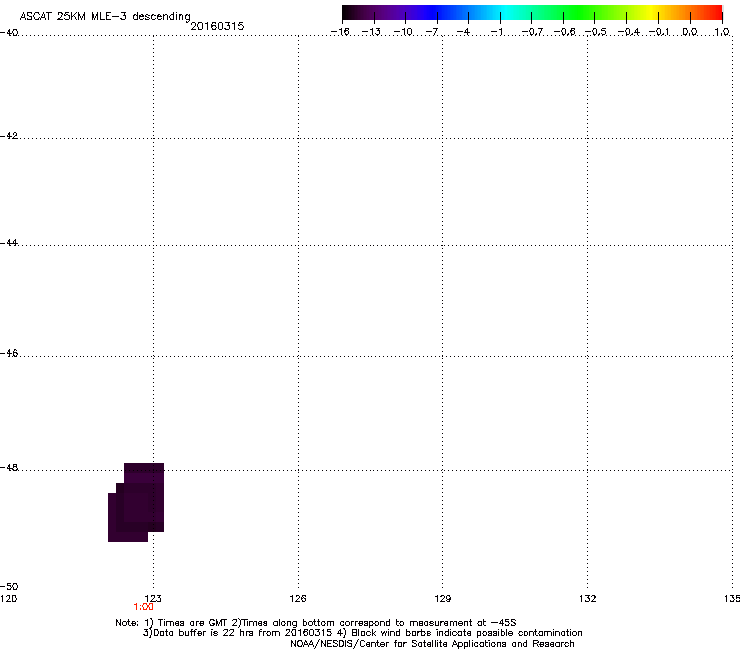Click the -4 color scale label
740x650 pixels.
(463, 32)
